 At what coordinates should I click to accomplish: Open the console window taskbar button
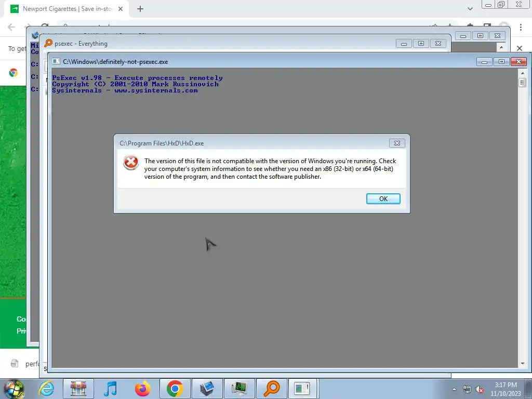coord(302,389)
